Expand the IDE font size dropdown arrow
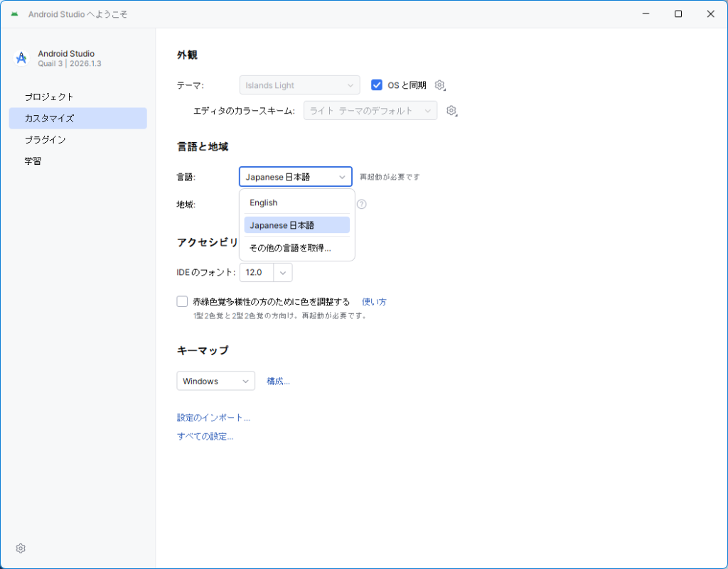728x569 pixels. (283, 273)
